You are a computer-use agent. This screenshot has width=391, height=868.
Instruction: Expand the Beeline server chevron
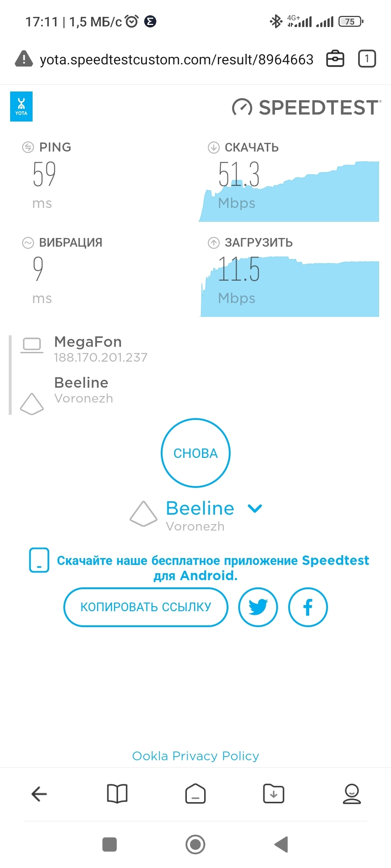point(255,509)
